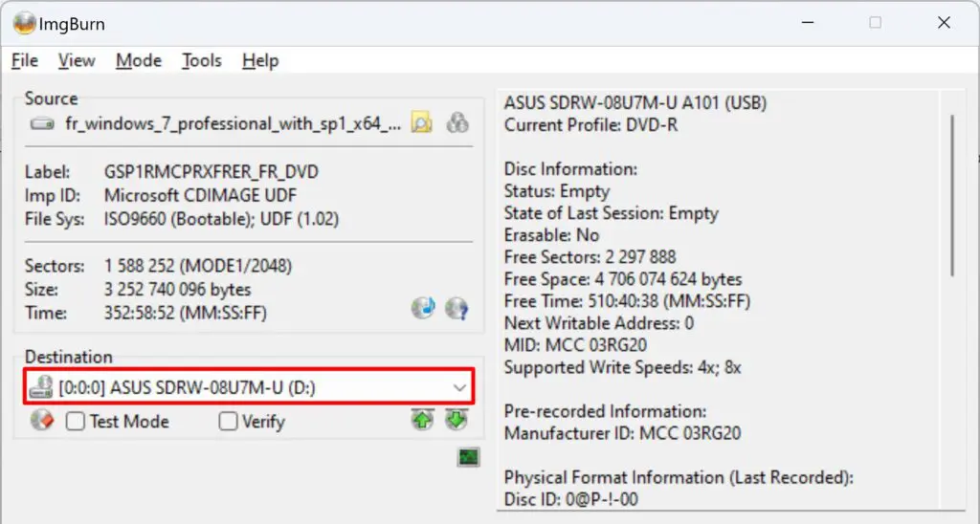
Task: Open the Mode menu
Action: [139, 60]
